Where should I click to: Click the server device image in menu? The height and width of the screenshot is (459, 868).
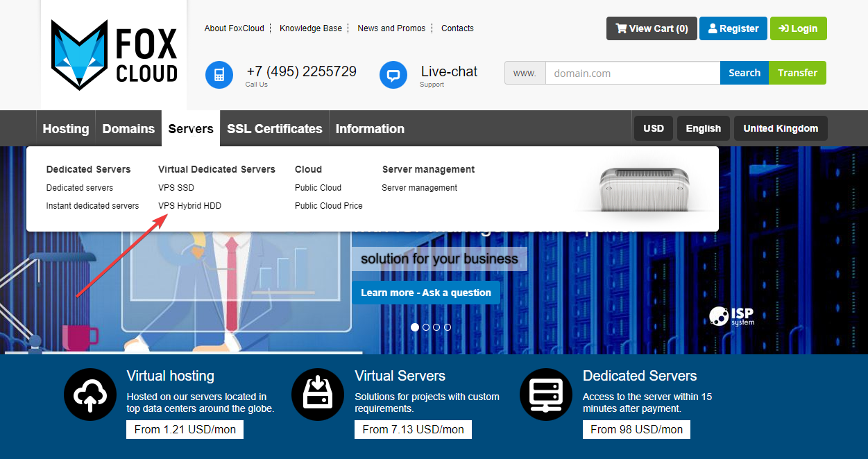(x=644, y=188)
